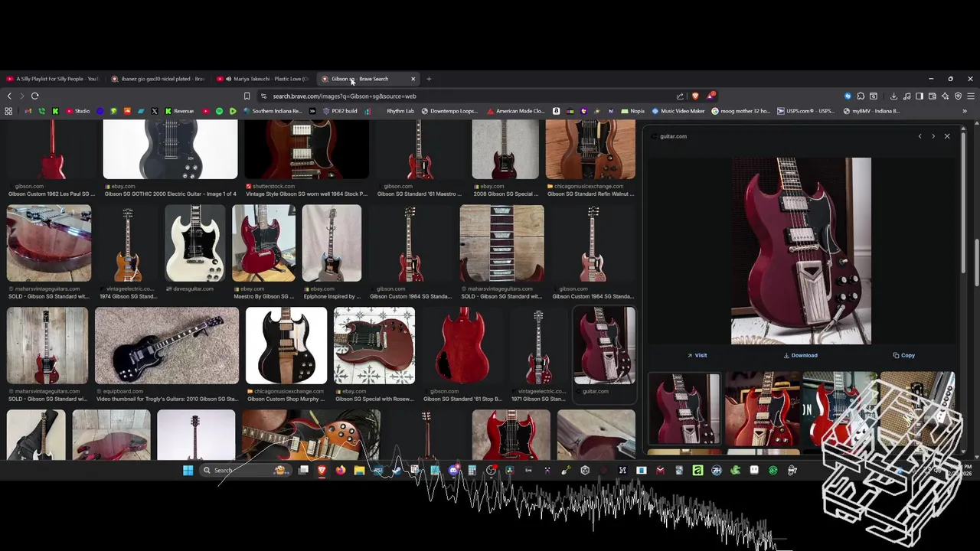Open the Brave hamburger main menu
This screenshot has width=980, height=551.
pos(971,96)
